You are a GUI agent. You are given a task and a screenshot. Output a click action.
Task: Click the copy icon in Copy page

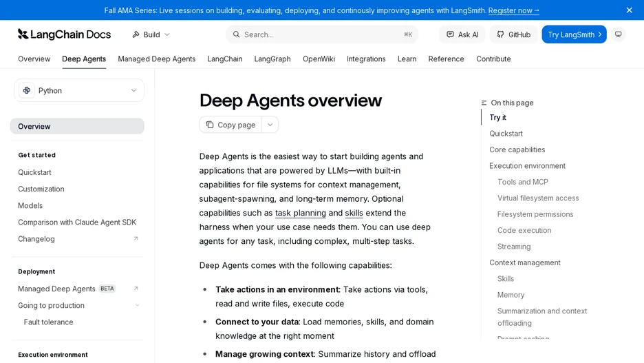(x=209, y=125)
